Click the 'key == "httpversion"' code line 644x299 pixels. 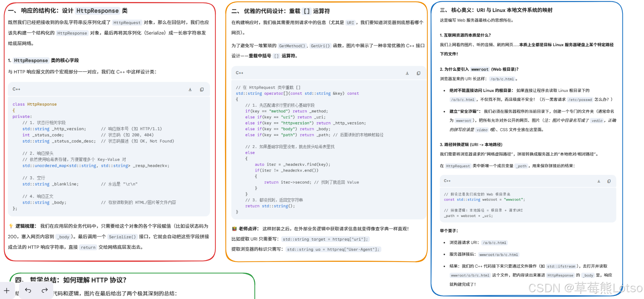pyautogui.click(x=306, y=123)
